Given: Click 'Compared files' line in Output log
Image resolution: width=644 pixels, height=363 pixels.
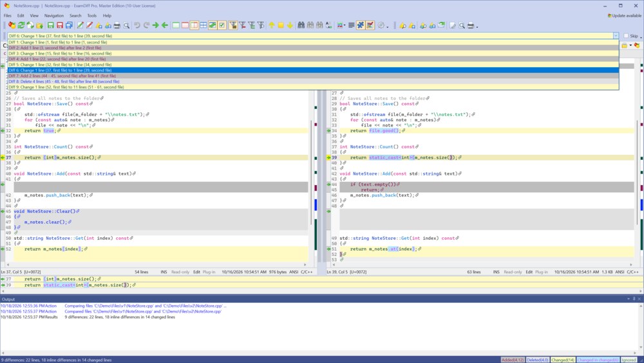Looking at the screenshot, I should click(142, 311).
